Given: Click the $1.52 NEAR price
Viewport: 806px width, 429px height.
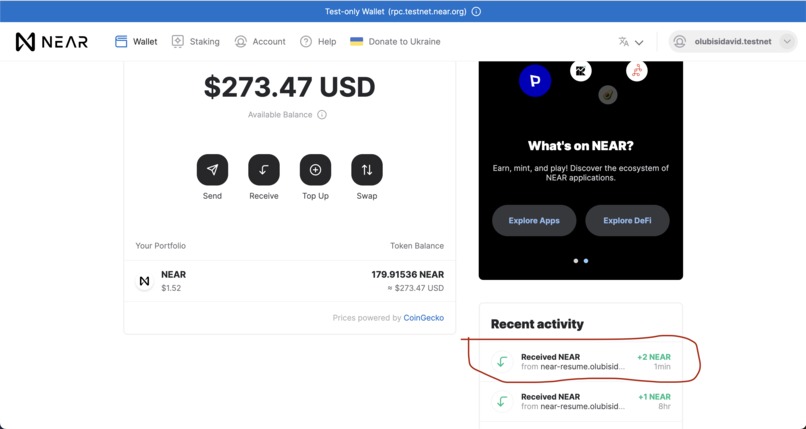Looking at the screenshot, I should (x=171, y=288).
